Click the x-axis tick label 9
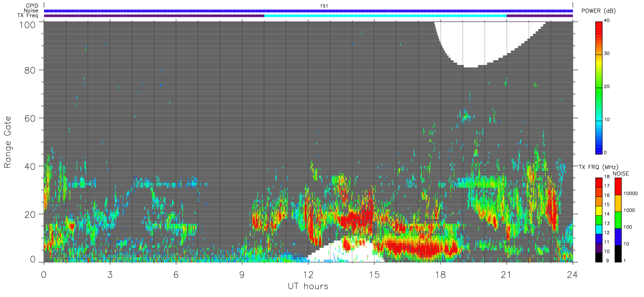644x297 pixels. (x=242, y=274)
